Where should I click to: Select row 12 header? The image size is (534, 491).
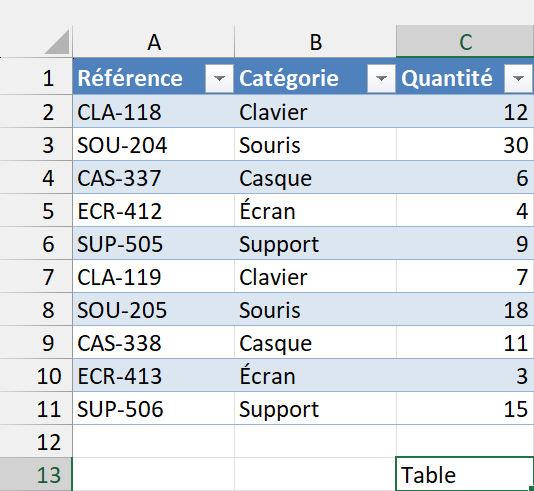coord(36,442)
